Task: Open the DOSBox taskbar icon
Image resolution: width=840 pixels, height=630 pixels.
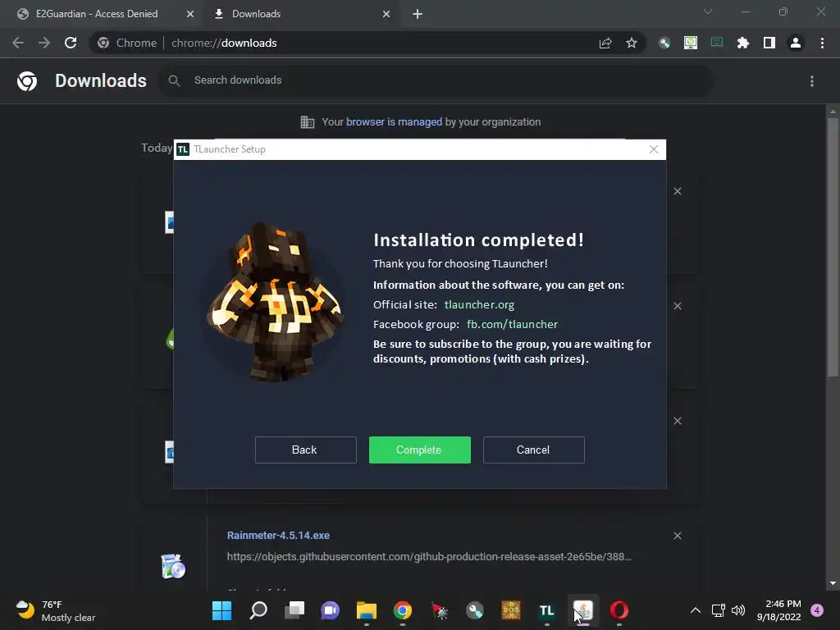Action: (510, 610)
